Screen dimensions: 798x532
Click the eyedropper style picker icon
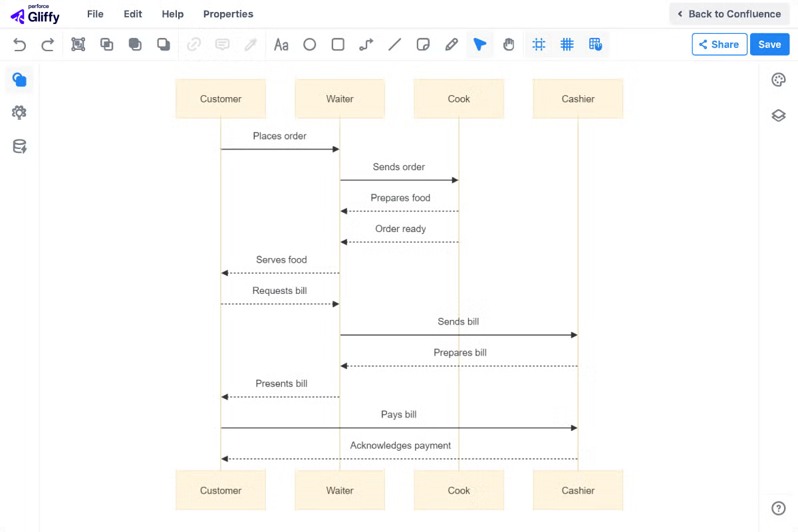pos(251,45)
